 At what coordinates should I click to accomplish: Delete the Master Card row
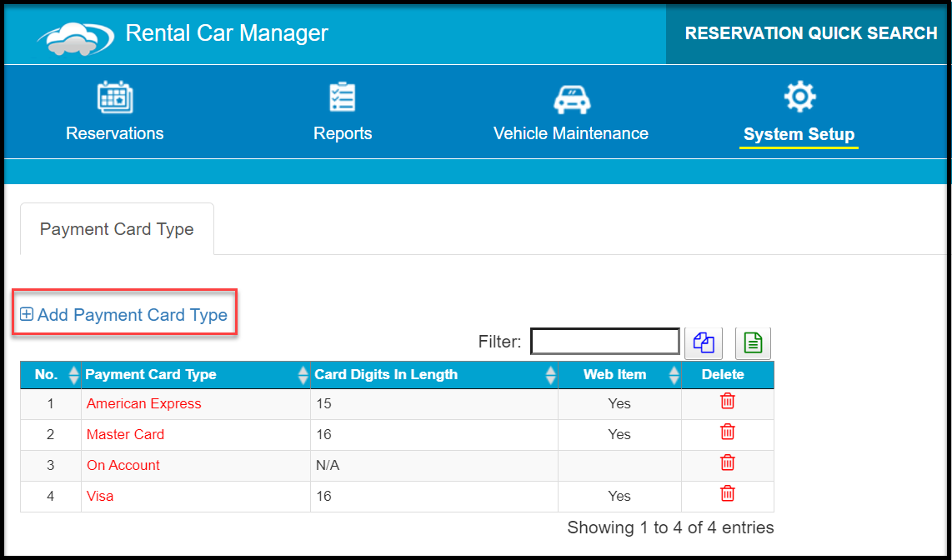(728, 432)
